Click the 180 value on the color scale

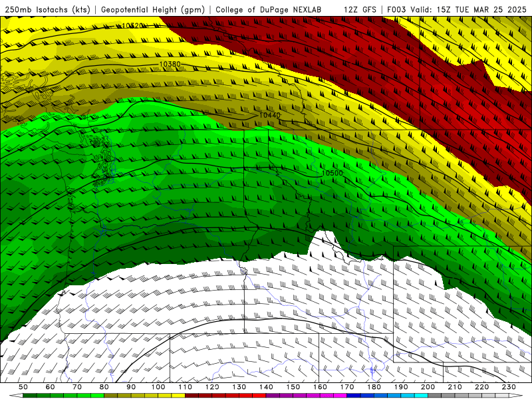pos(374,387)
